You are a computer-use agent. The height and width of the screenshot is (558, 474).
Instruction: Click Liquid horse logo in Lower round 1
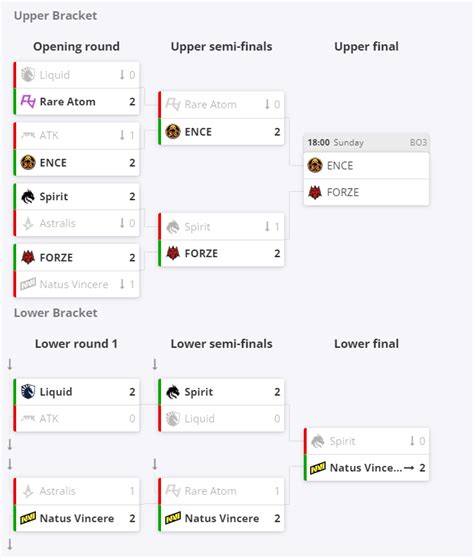point(28,391)
